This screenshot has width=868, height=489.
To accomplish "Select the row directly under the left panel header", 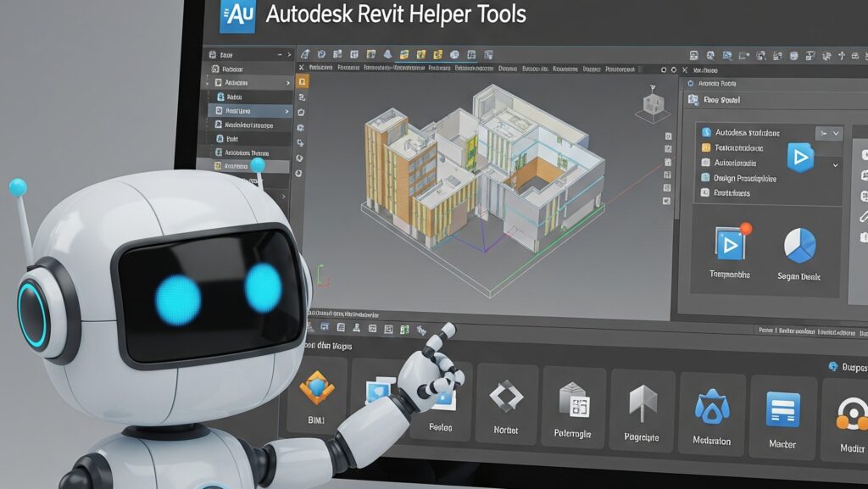I will 250,69.
